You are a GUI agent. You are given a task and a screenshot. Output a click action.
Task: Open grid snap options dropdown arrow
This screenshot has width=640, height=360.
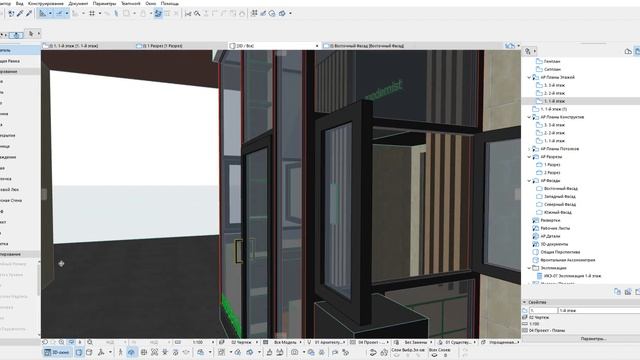point(100,13)
